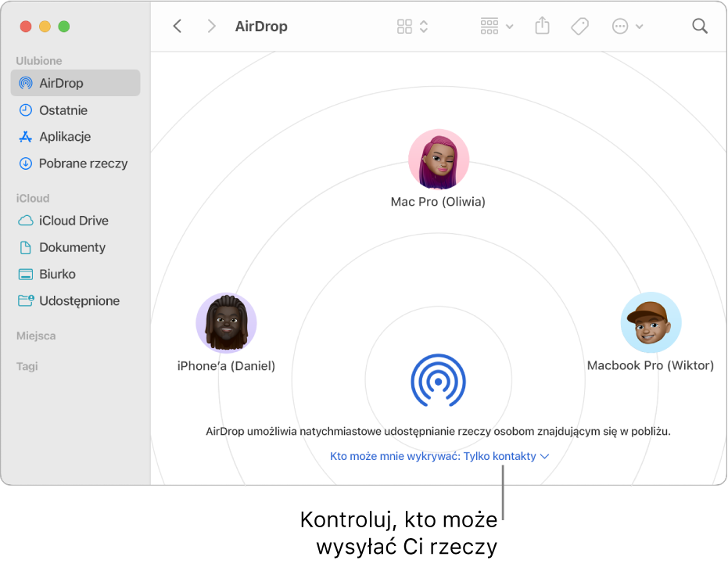Expand the grouping dropdown arrow
This screenshot has width=728, height=564.
pyautogui.click(x=509, y=27)
